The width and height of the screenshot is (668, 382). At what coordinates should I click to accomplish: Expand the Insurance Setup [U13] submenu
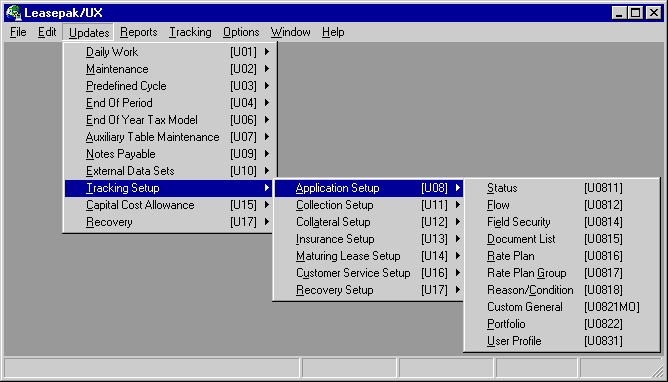point(369,239)
